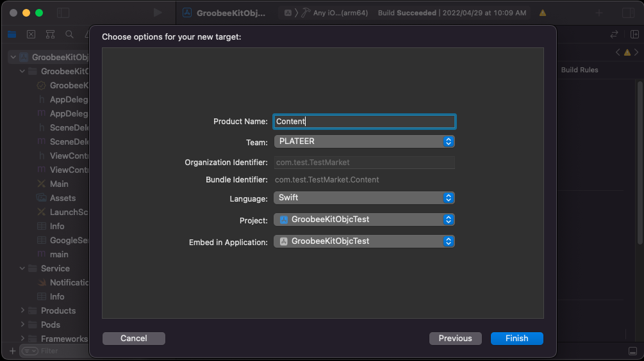
Task: Click the Run play button
Action: point(158,13)
